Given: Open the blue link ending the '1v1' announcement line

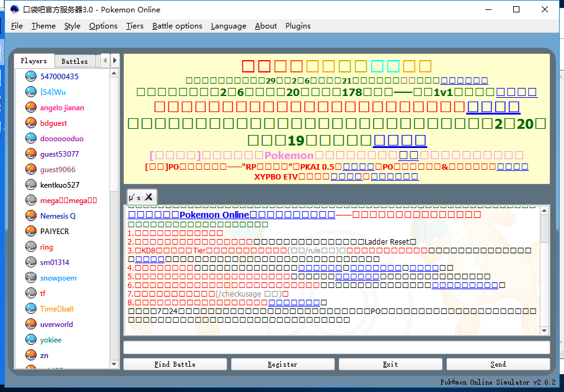Looking at the screenshot, I should 516,92.
